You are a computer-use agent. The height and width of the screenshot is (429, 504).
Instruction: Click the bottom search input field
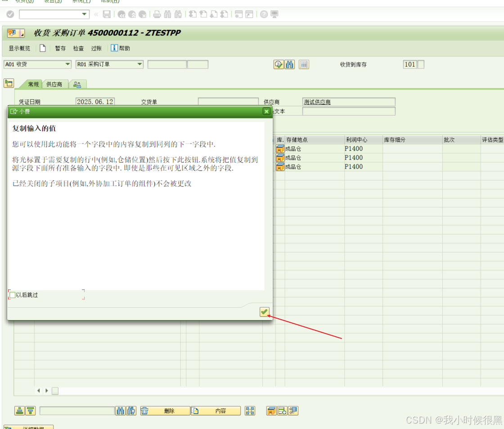pos(77,411)
